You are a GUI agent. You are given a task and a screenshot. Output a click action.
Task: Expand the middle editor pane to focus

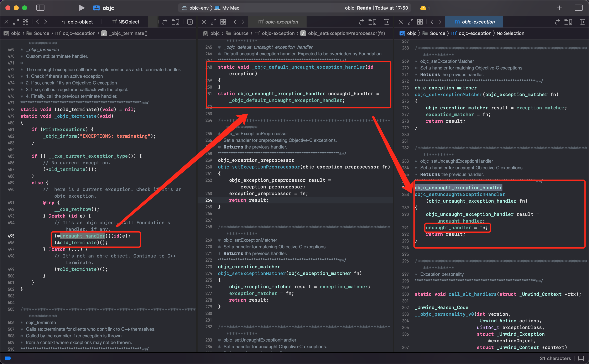[x=213, y=22]
